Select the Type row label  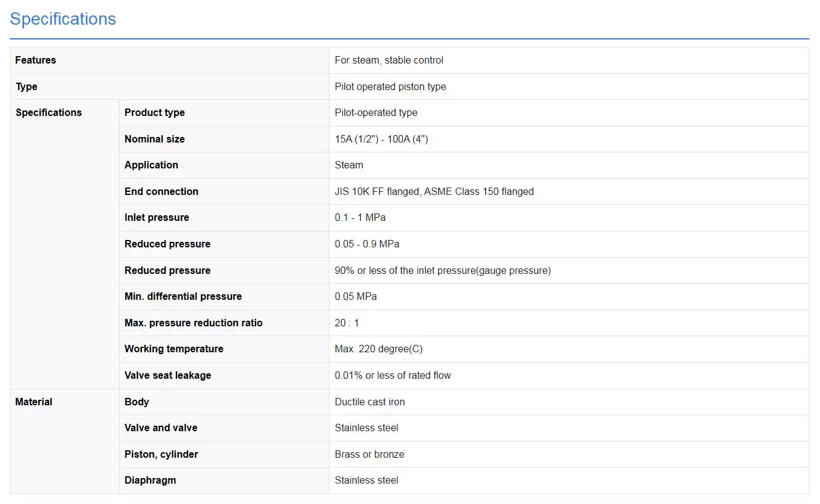(27, 86)
